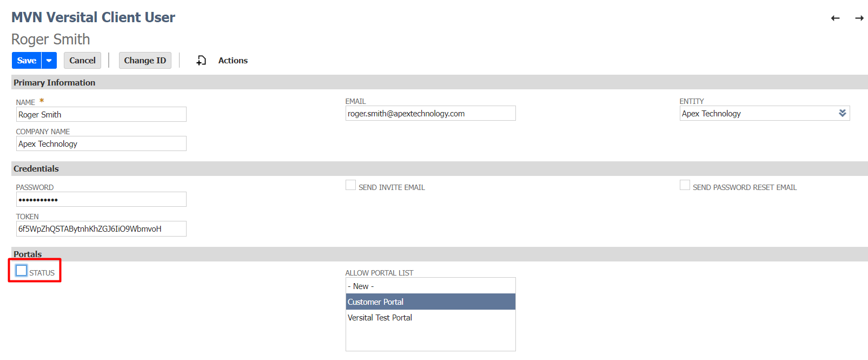Open the Actions menu
This screenshot has height=360, width=868.
coord(233,61)
